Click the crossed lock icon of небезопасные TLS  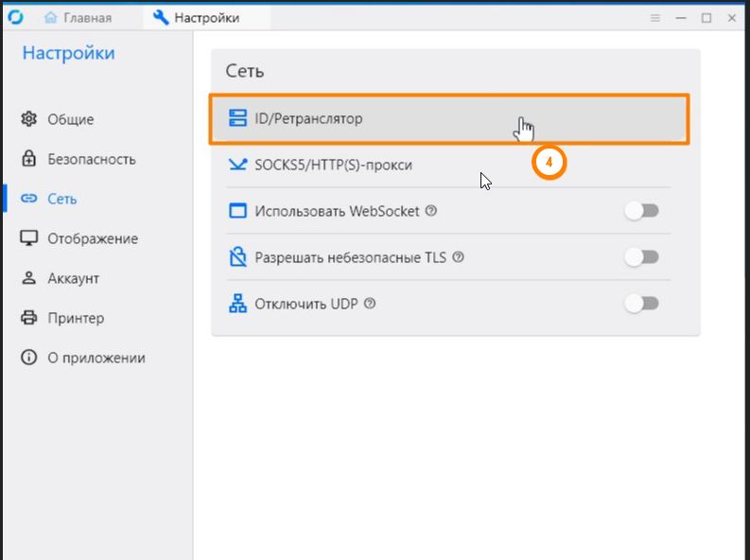237,256
